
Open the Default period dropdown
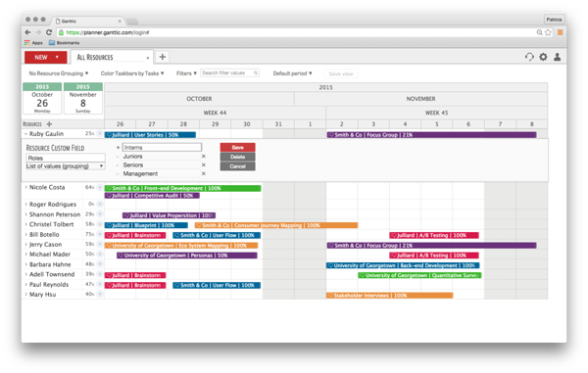292,73
